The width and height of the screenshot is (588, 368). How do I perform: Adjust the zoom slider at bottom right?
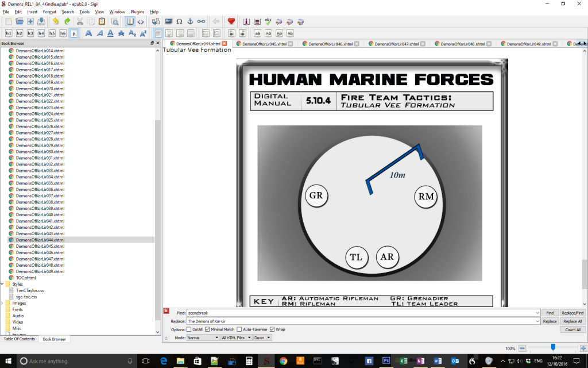click(553, 347)
